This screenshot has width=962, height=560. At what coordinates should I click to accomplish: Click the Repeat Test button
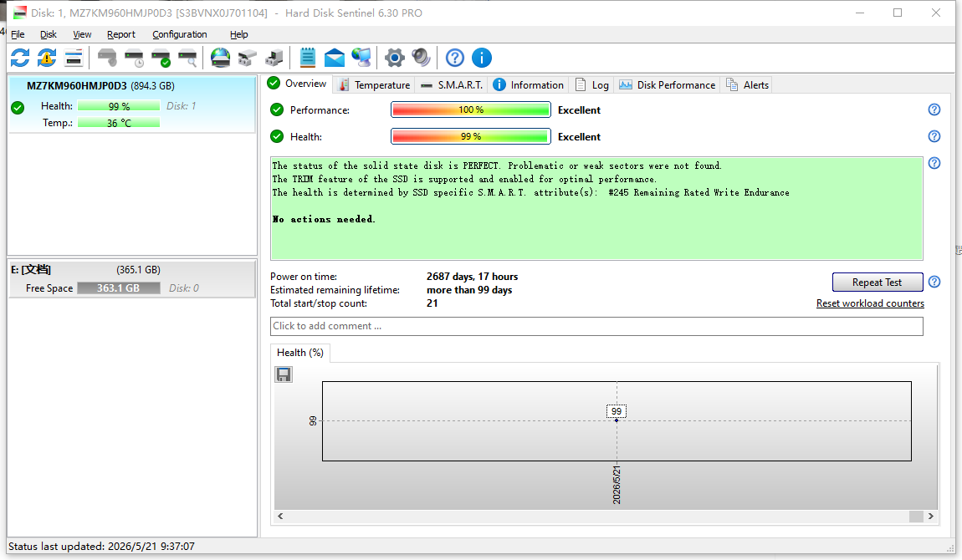(x=878, y=282)
